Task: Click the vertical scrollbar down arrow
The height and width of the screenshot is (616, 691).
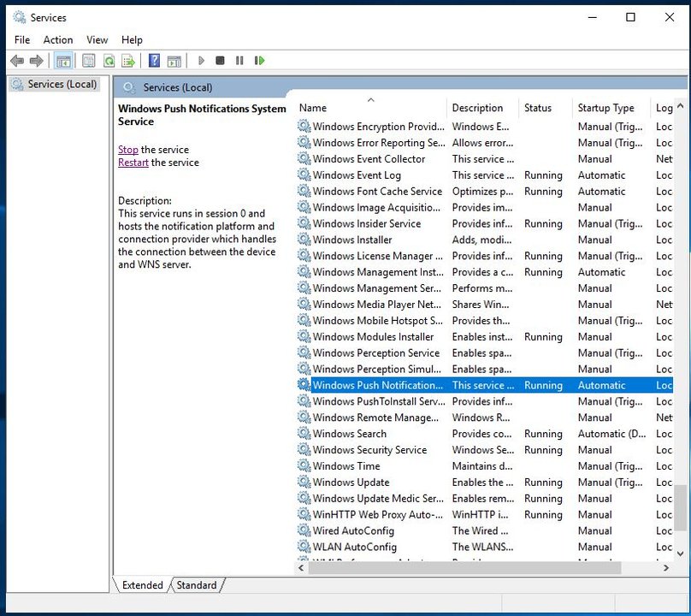Action: point(680,554)
